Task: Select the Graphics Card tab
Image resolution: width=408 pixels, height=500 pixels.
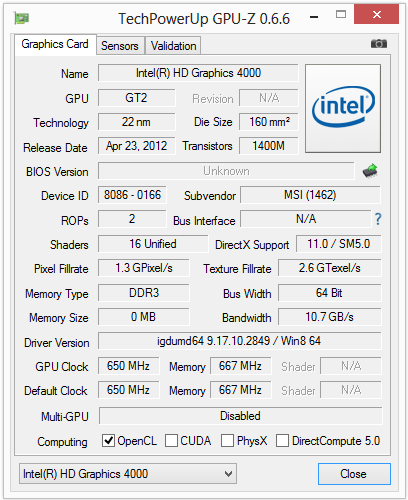Action: [55, 44]
